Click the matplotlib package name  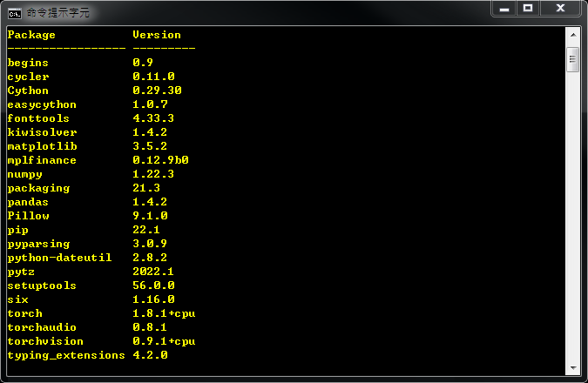(42, 146)
